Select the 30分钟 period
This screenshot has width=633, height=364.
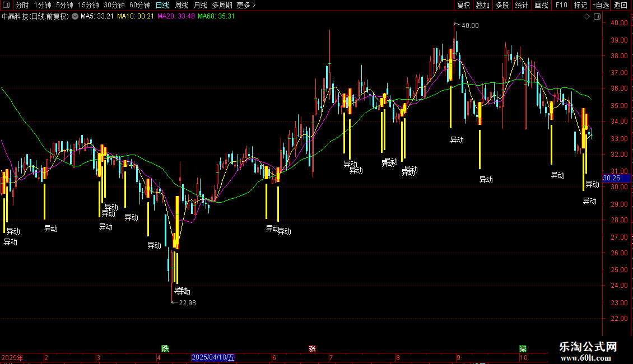click(x=114, y=5)
